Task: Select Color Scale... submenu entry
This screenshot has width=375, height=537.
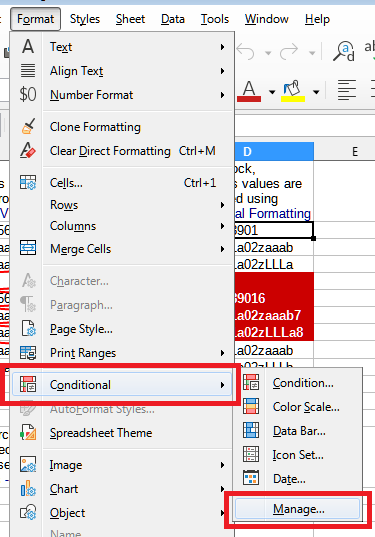Action: pyautogui.click(x=297, y=407)
